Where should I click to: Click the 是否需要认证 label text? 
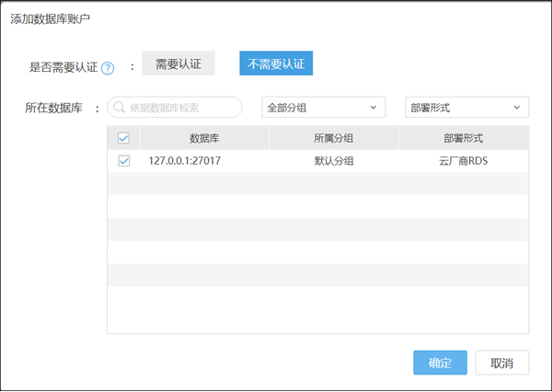click(x=63, y=66)
